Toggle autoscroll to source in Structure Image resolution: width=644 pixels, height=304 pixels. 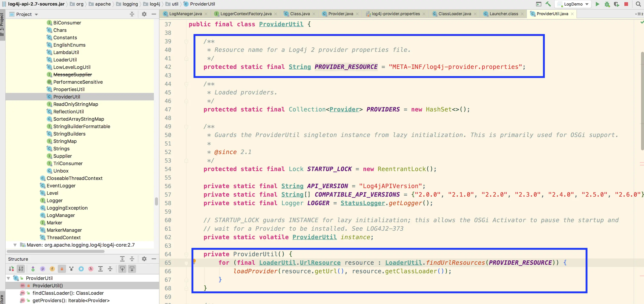(x=122, y=269)
